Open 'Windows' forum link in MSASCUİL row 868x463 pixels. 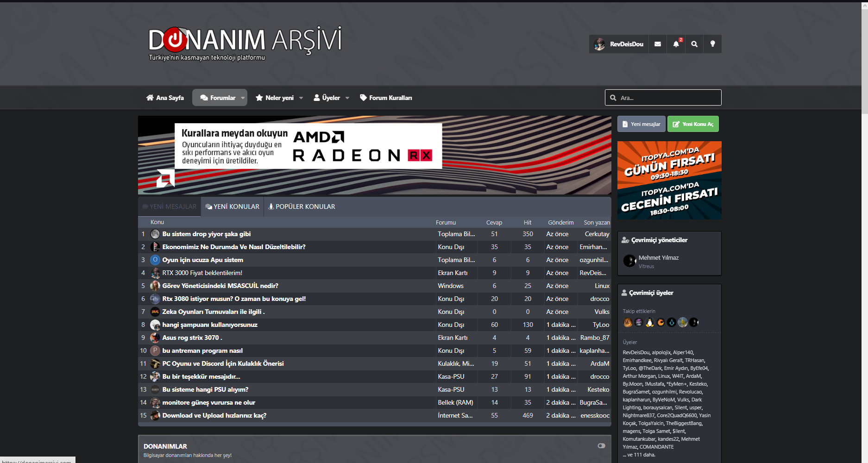(x=451, y=286)
